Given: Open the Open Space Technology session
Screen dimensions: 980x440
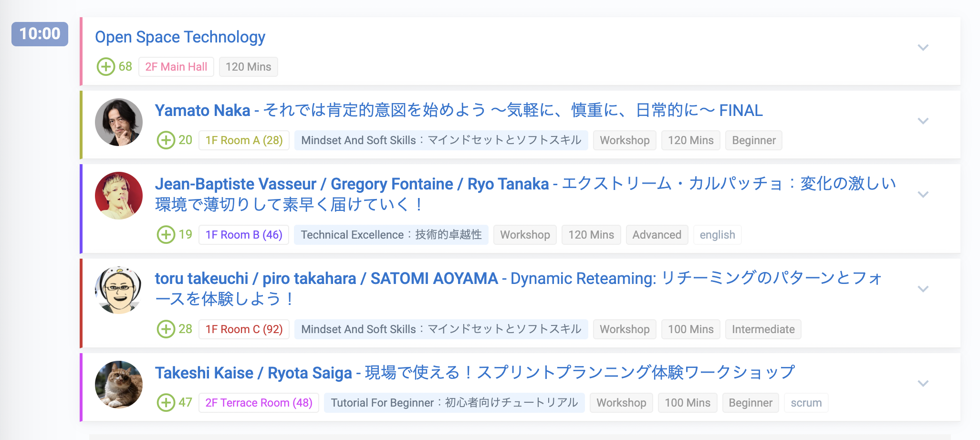Looking at the screenshot, I should pyautogui.click(x=180, y=37).
